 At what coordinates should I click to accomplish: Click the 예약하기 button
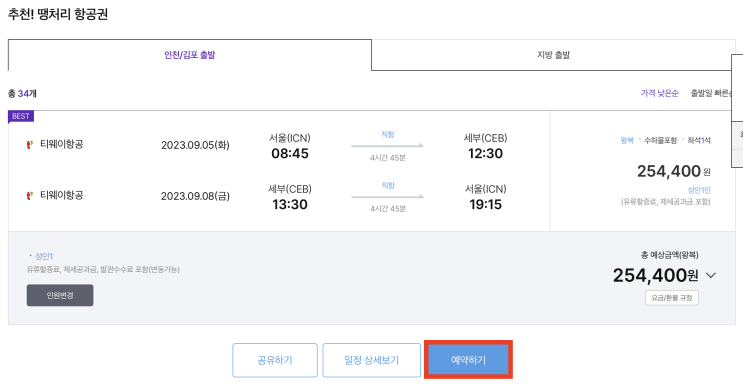coord(468,360)
